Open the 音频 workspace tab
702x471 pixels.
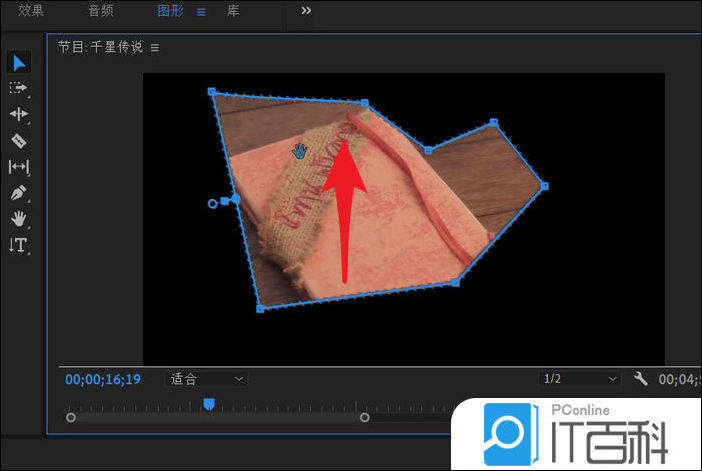click(x=101, y=10)
